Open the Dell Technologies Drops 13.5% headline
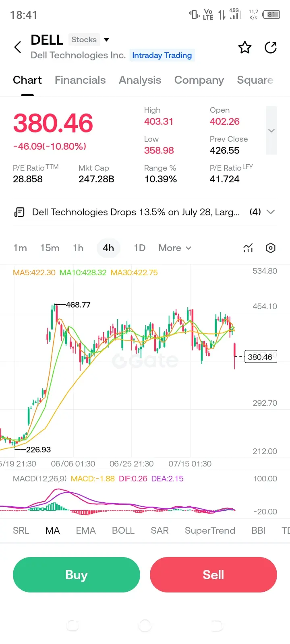290x644 pixels. click(136, 212)
